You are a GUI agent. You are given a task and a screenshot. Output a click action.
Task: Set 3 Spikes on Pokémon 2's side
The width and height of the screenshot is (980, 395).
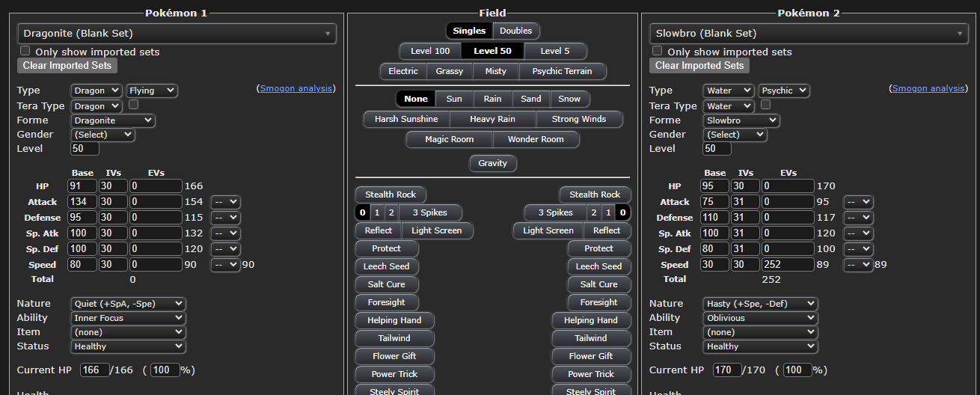(555, 212)
